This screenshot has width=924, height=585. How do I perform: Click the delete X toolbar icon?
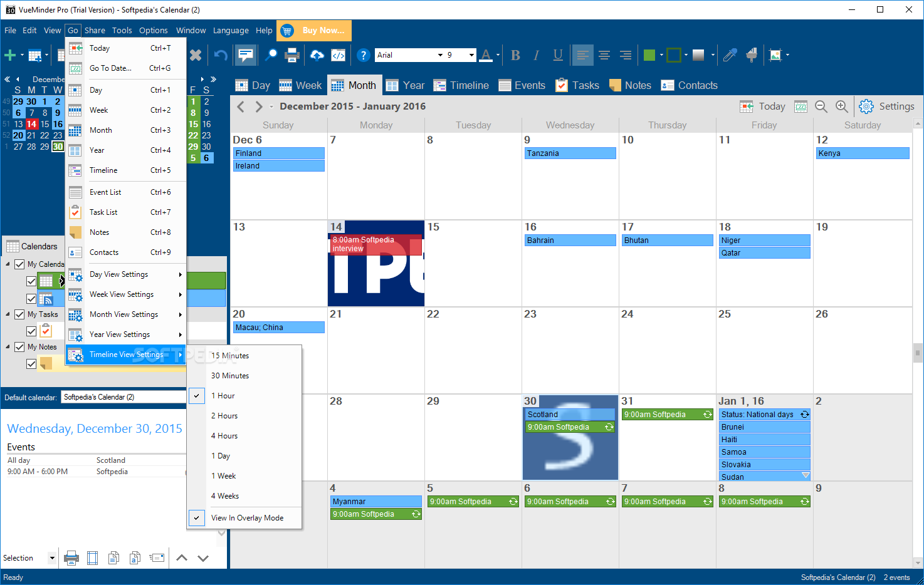point(196,55)
